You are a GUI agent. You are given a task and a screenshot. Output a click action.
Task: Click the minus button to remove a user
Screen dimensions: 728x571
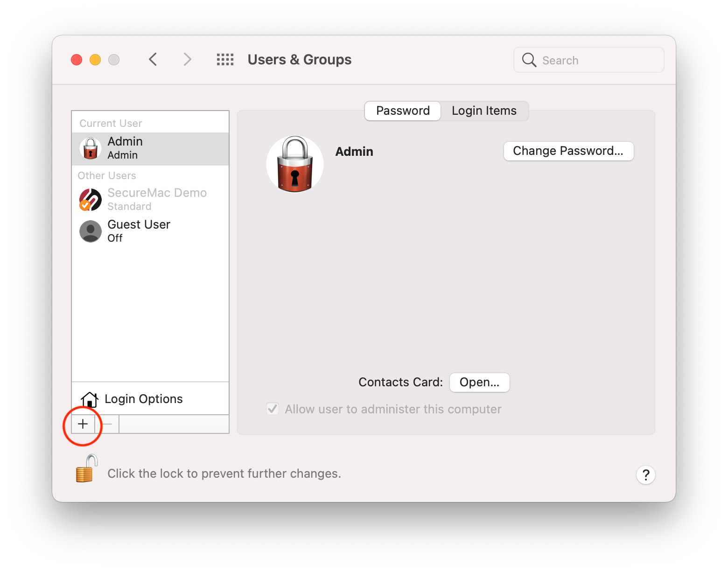point(107,424)
